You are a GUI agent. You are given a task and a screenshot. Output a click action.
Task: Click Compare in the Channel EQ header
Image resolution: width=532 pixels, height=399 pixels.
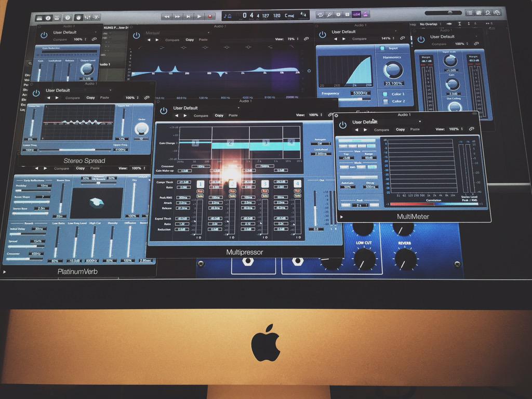172,40
